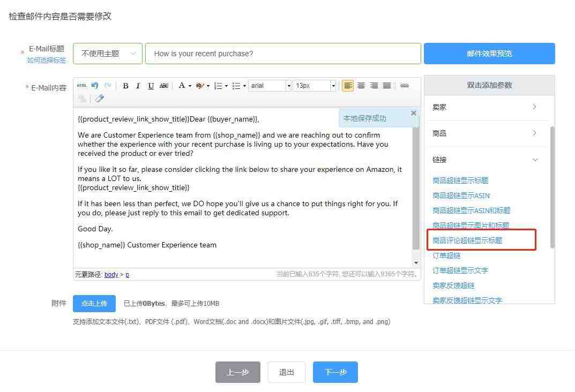The height and width of the screenshot is (392, 575).
Task: Select 商品超链显示ASIN parameter
Action: pos(461,195)
